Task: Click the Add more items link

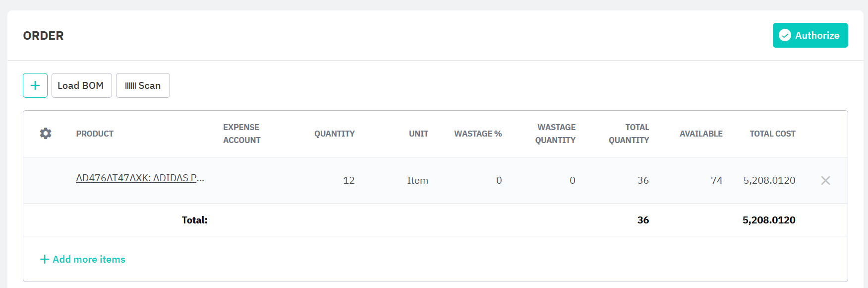Action: [83, 259]
